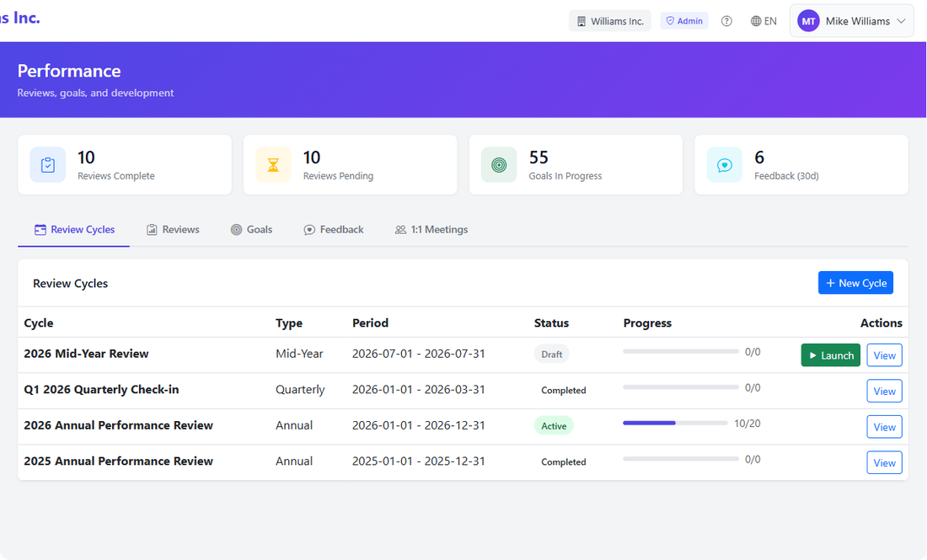Viewport: 927px width, 560px height.
Task: Switch to the Goals tab
Action: [251, 229]
